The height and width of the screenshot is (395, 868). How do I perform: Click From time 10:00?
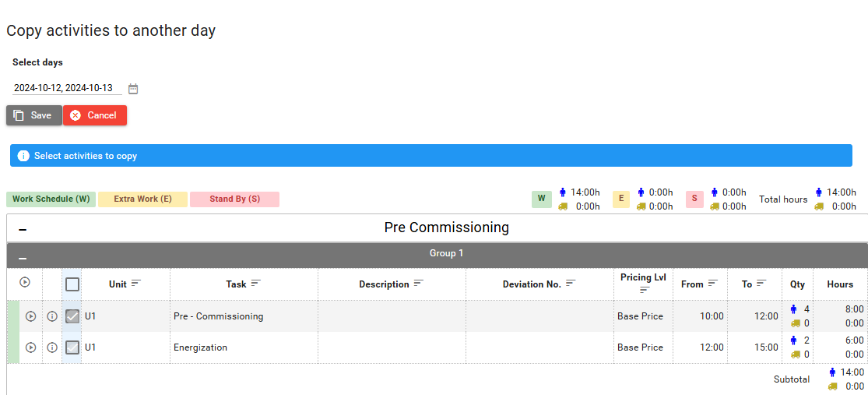point(712,316)
